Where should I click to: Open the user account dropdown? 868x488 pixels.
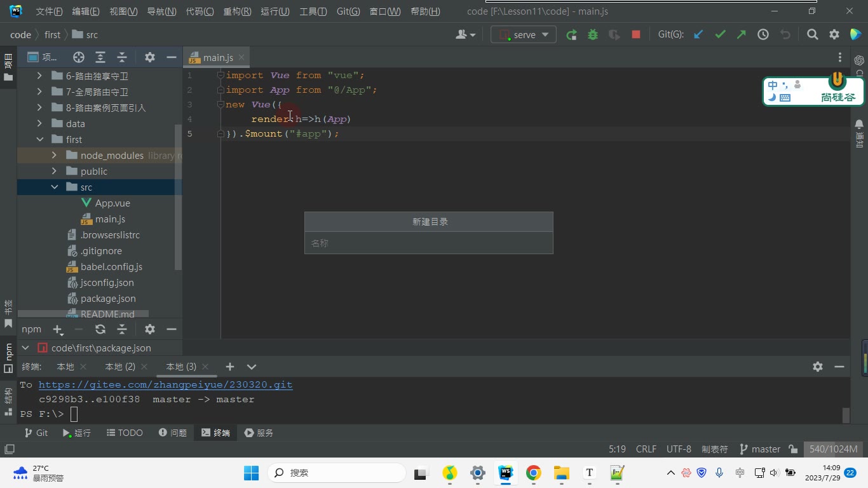[466, 35]
